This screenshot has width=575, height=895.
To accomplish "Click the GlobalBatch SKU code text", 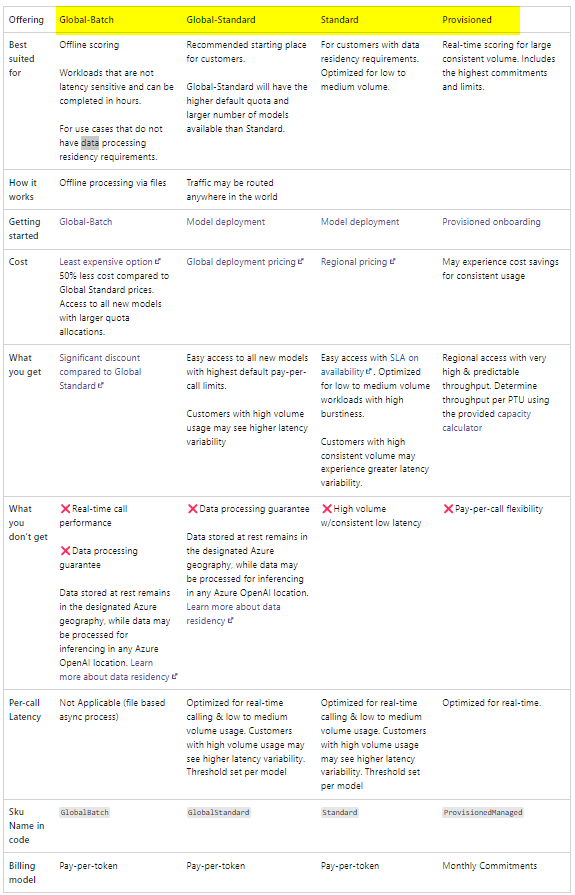I will point(84,812).
